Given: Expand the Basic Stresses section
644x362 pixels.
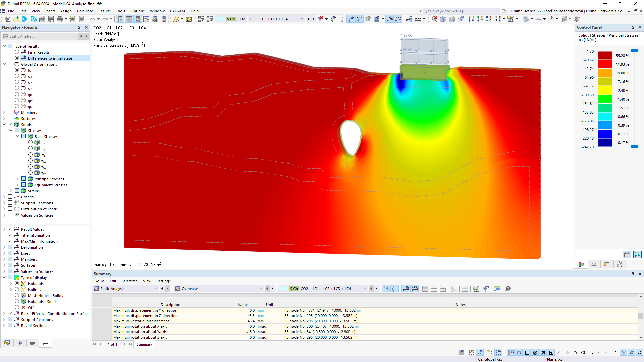Looking at the screenshot, I should [x=18, y=136].
